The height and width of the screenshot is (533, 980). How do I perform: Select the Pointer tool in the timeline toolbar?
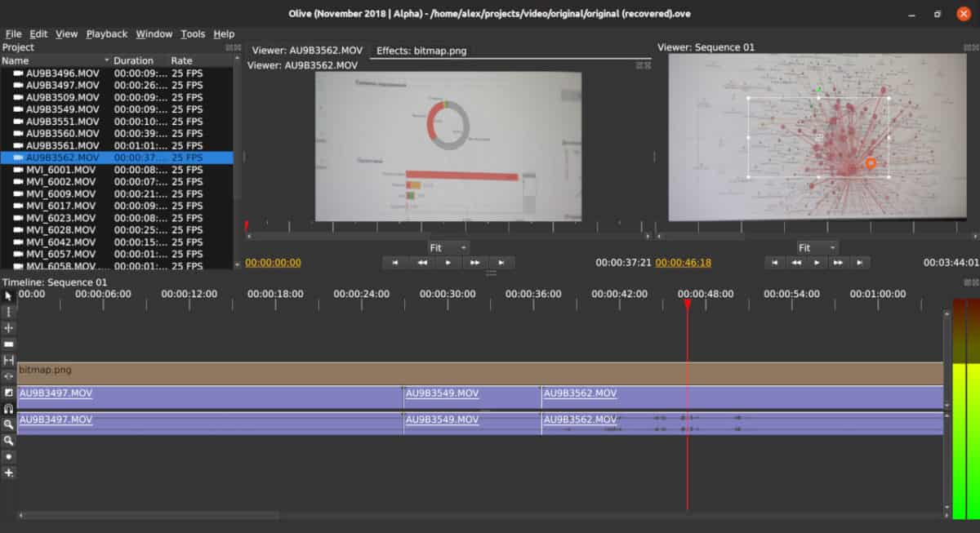8,295
